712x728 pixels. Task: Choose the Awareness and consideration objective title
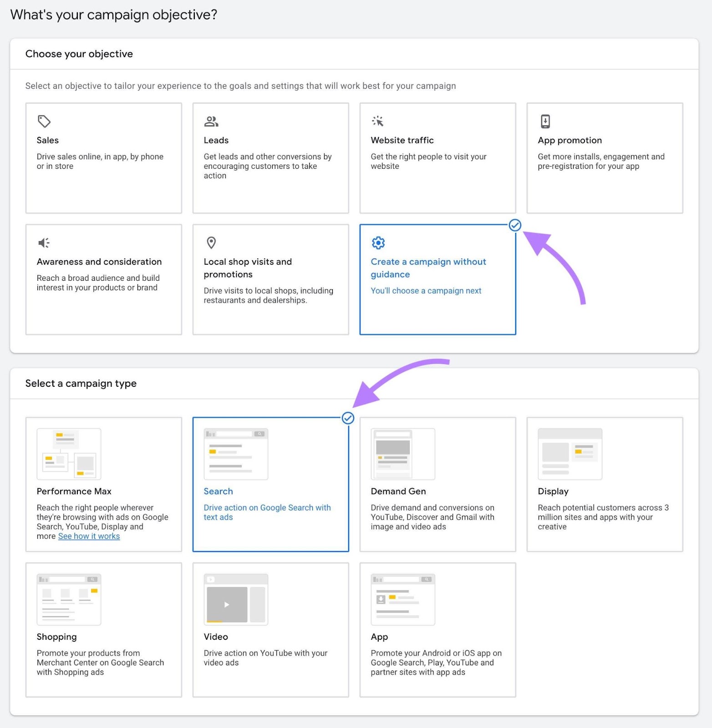tap(99, 262)
